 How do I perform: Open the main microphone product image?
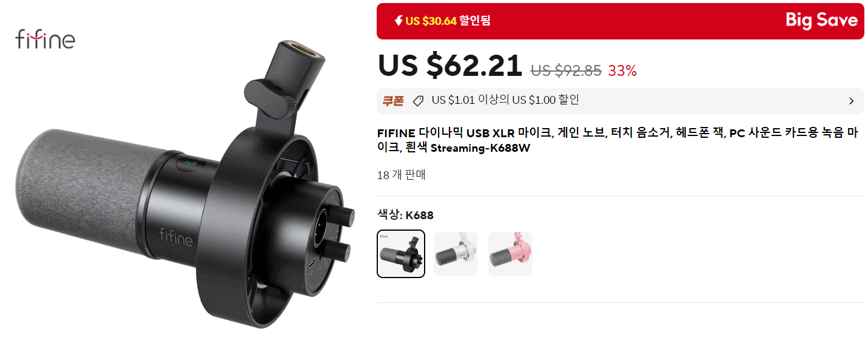(x=184, y=182)
